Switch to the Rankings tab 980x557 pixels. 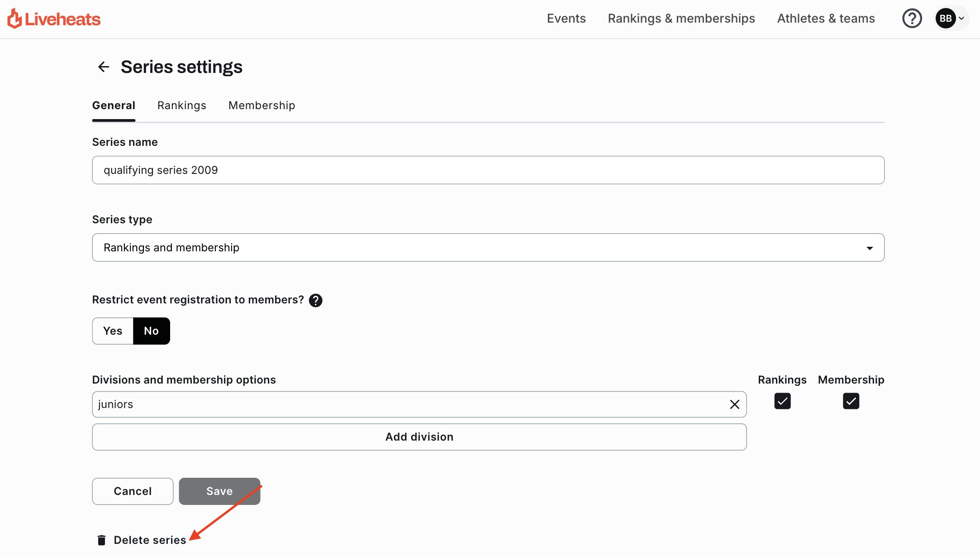click(182, 106)
